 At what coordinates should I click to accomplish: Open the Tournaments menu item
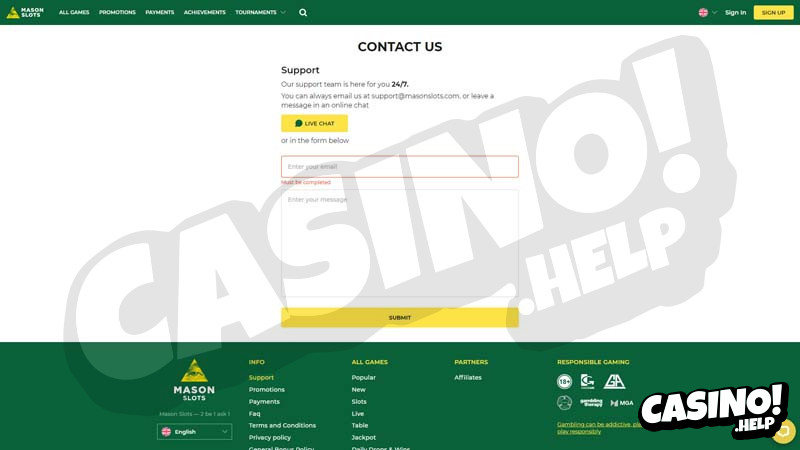tap(256, 12)
